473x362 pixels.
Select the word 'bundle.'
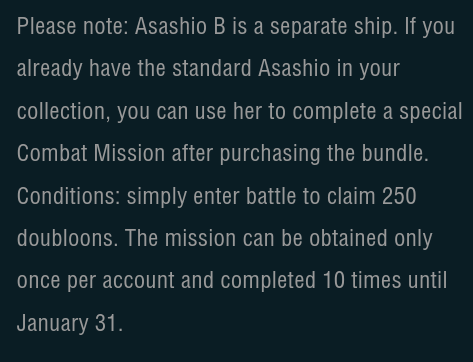pyautogui.click(x=395, y=153)
